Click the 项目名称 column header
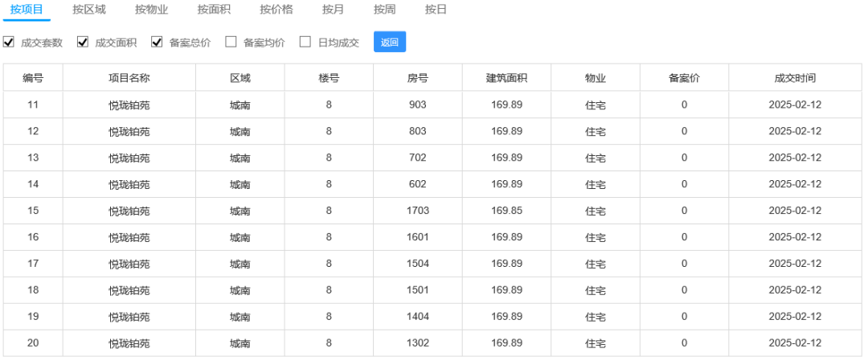 (x=129, y=78)
